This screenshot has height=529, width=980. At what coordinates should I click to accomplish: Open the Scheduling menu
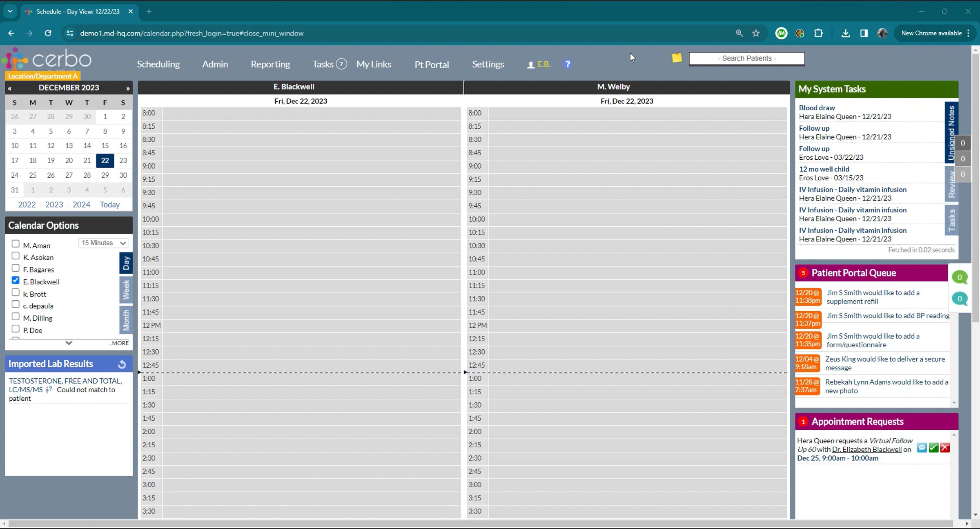(158, 64)
